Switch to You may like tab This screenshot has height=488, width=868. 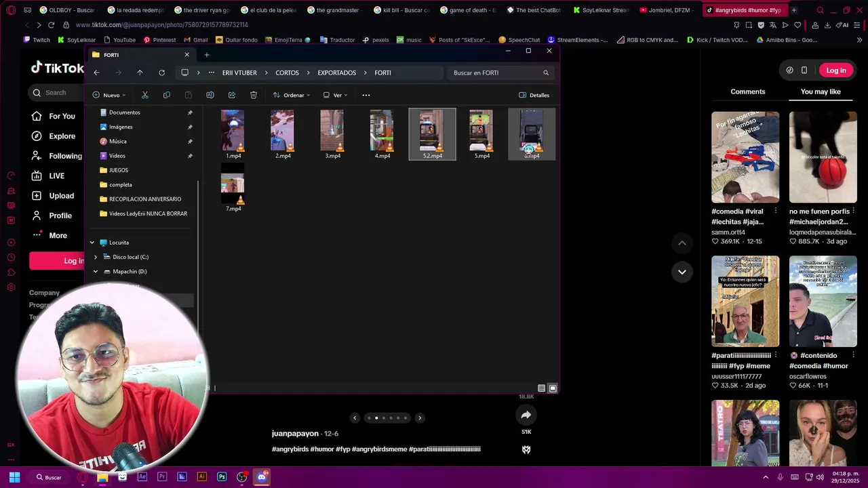point(821,91)
